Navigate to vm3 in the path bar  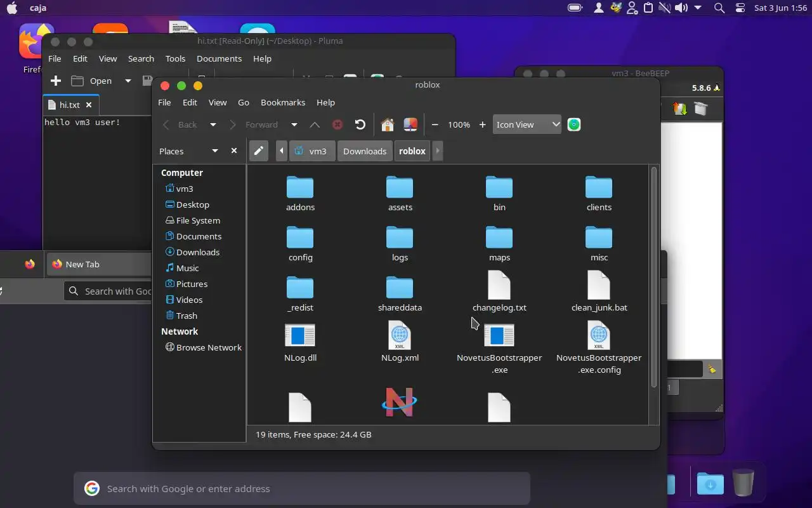click(x=312, y=151)
